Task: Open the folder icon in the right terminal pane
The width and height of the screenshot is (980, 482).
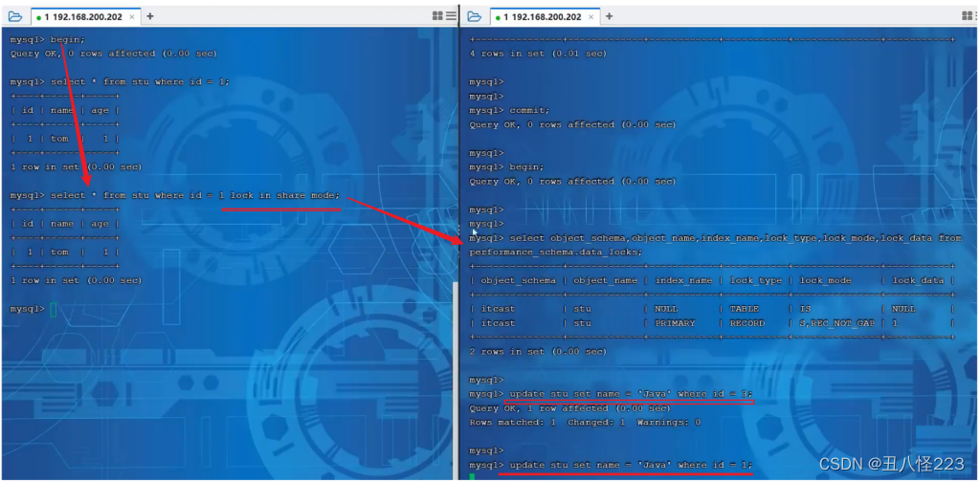Action: (x=475, y=16)
